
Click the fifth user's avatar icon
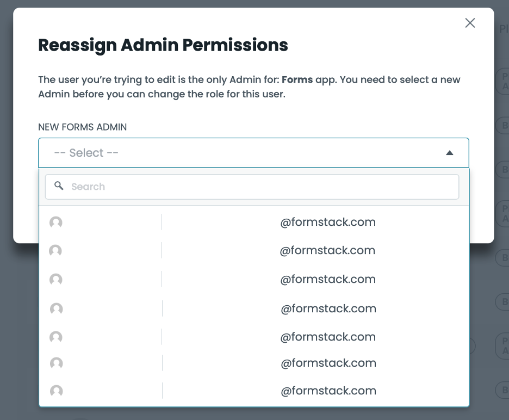click(x=56, y=337)
